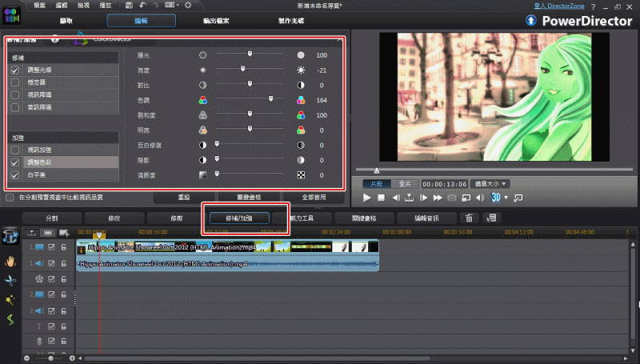Open the 檢視 menu
The image size is (640, 364).
click(84, 6)
